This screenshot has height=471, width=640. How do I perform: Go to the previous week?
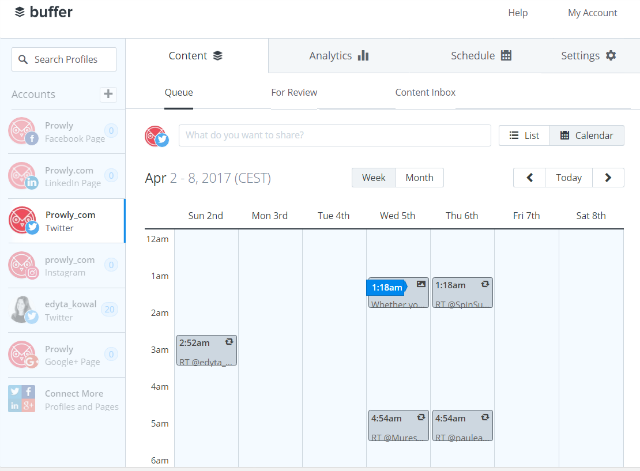click(529, 178)
